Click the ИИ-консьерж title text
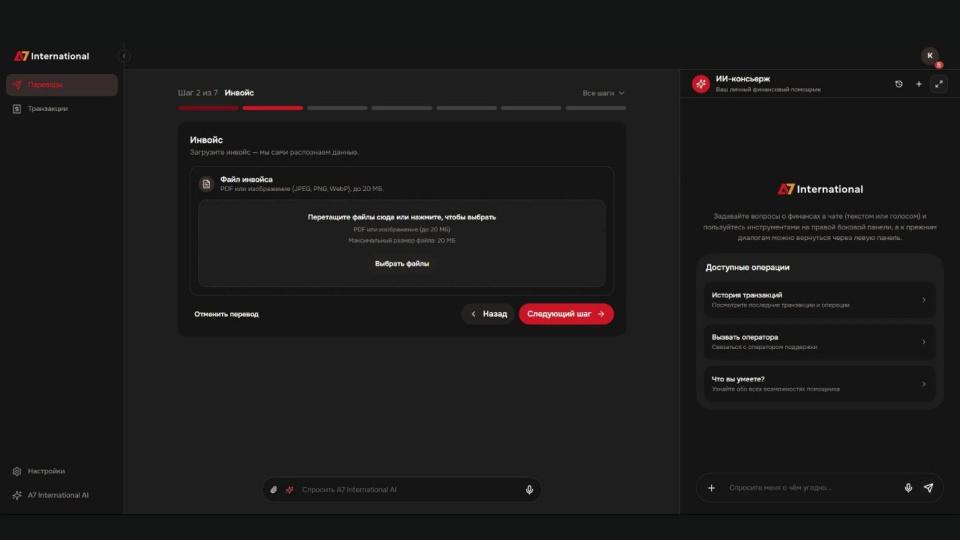Screen dimensions: 960x540 (x=743, y=79)
